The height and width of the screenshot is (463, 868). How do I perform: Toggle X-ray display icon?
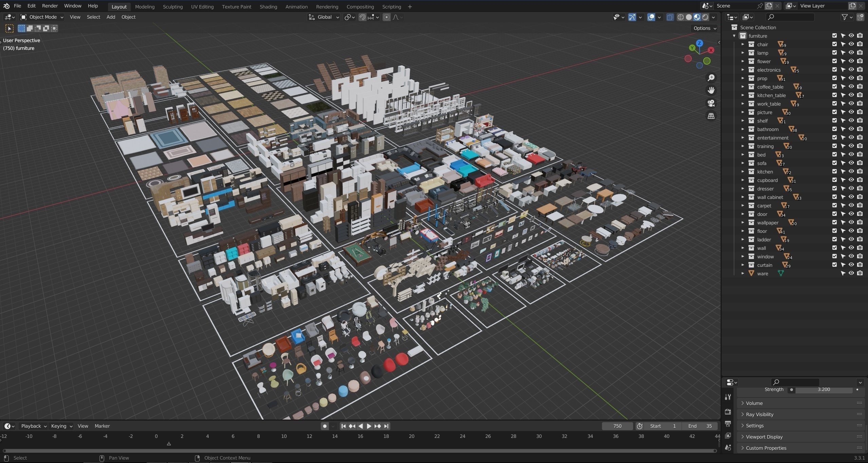[x=670, y=17]
